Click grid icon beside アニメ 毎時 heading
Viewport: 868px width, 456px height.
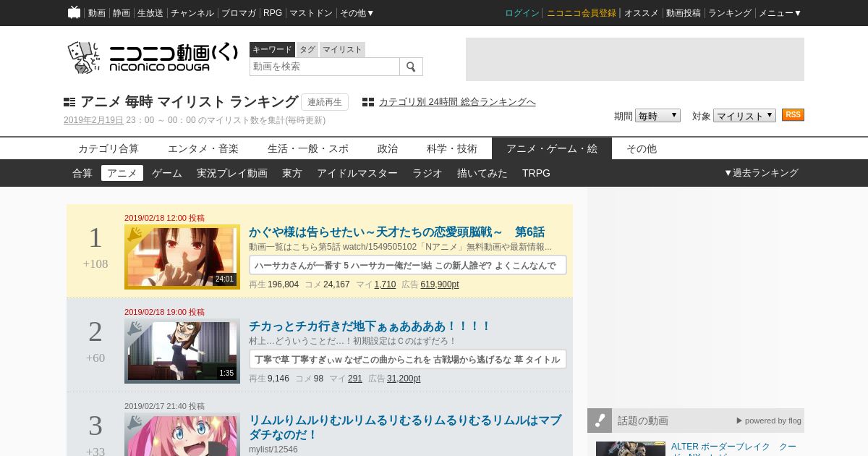pos(69,102)
